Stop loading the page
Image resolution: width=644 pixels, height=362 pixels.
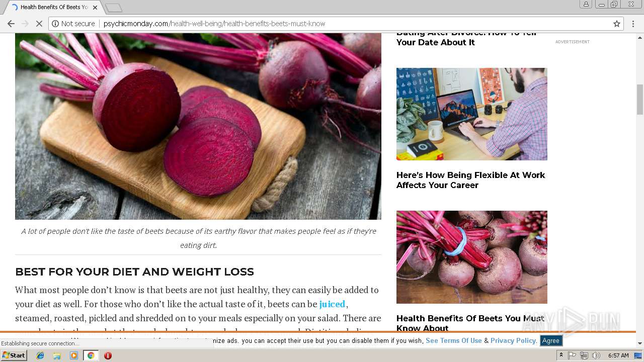click(39, 24)
